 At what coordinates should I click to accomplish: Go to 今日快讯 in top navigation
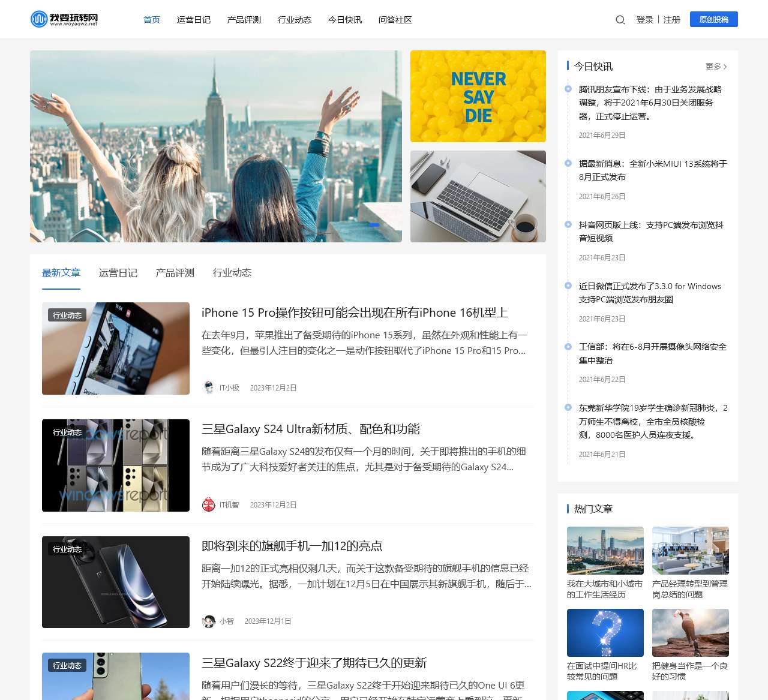point(345,20)
